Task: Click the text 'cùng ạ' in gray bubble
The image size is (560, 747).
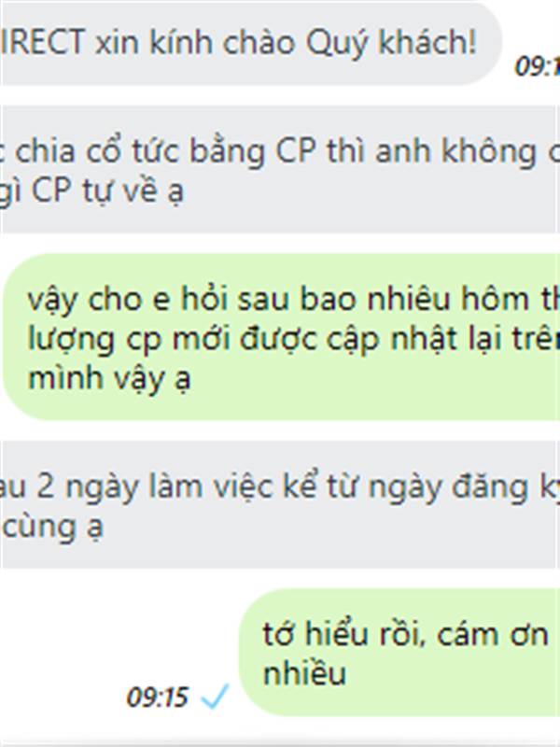Action: [53, 528]
